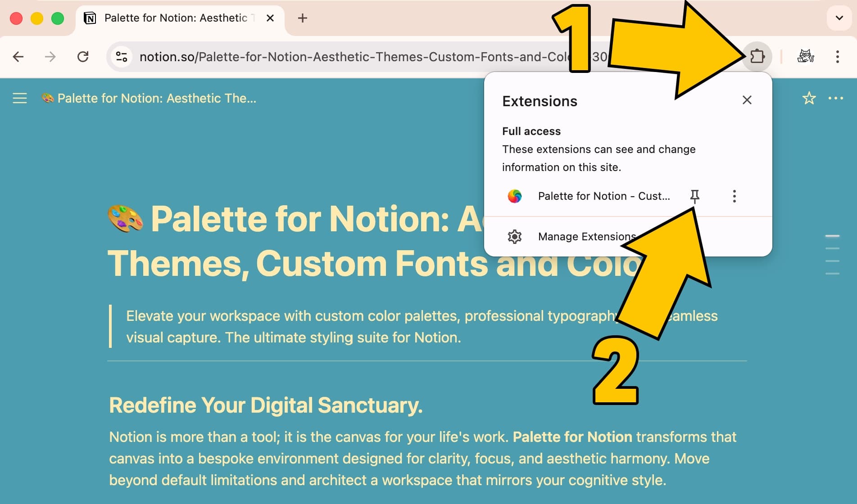This screenshot has height=504, width=857.
Task: Open the Chrome three-dot menu
Action: click(837, 57)
